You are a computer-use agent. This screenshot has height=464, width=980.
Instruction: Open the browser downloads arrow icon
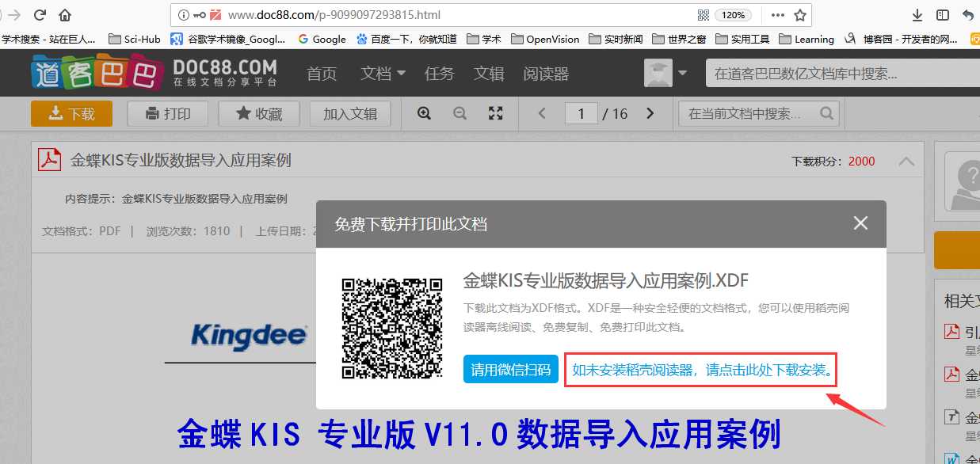(x=917, y=15)
